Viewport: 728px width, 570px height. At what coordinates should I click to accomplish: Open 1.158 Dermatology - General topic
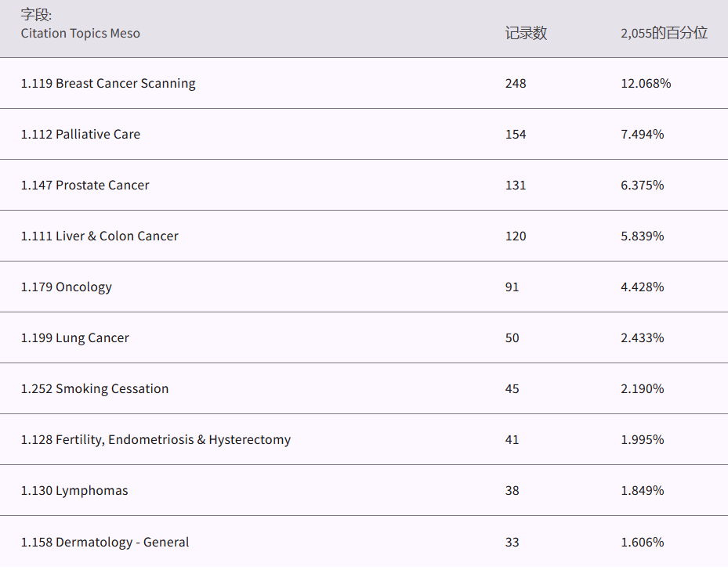click(x=105, y=542)
